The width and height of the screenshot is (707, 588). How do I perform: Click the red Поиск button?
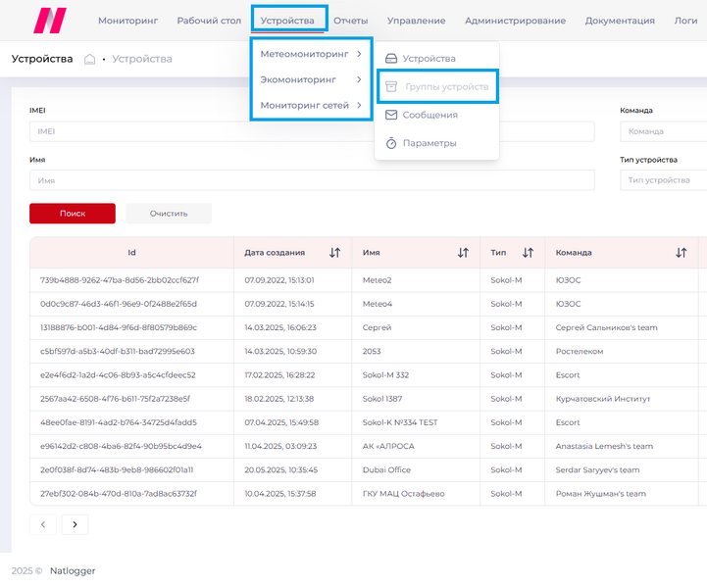73,214
